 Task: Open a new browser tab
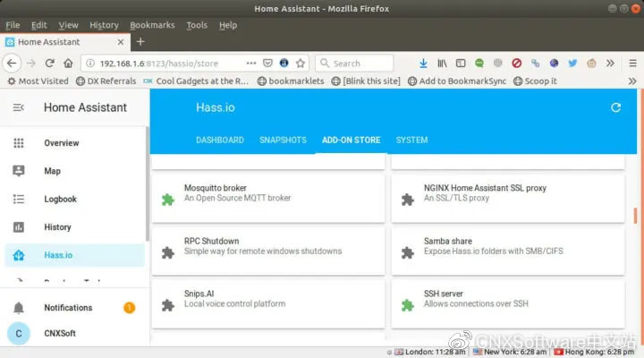coord(140,42)
